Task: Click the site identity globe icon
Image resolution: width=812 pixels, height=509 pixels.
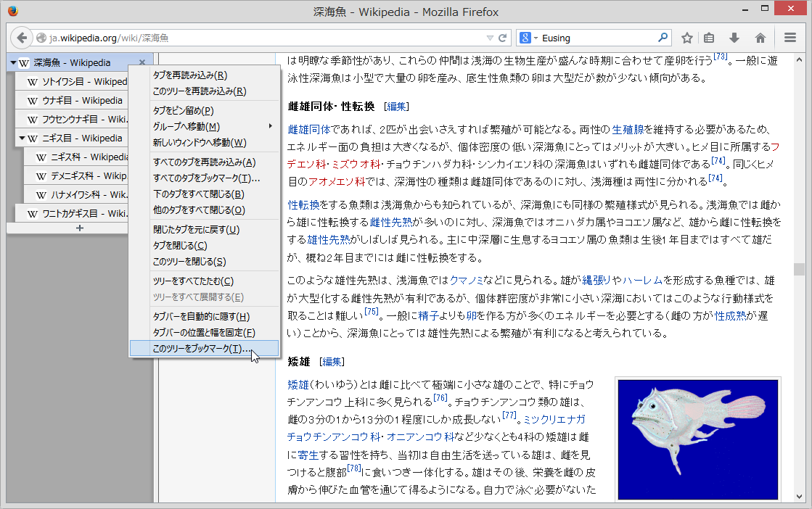Action: (x=41, y=38)
